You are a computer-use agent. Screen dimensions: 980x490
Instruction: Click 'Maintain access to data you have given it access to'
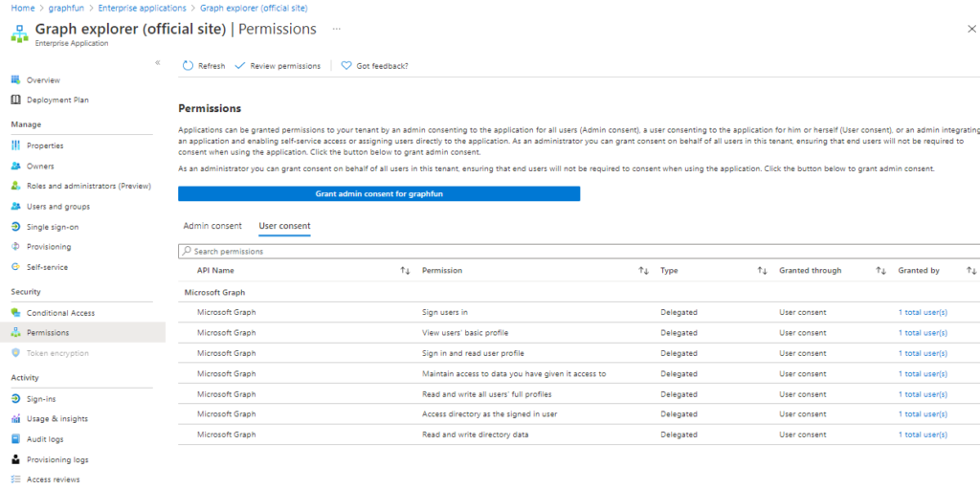point(514,374)
